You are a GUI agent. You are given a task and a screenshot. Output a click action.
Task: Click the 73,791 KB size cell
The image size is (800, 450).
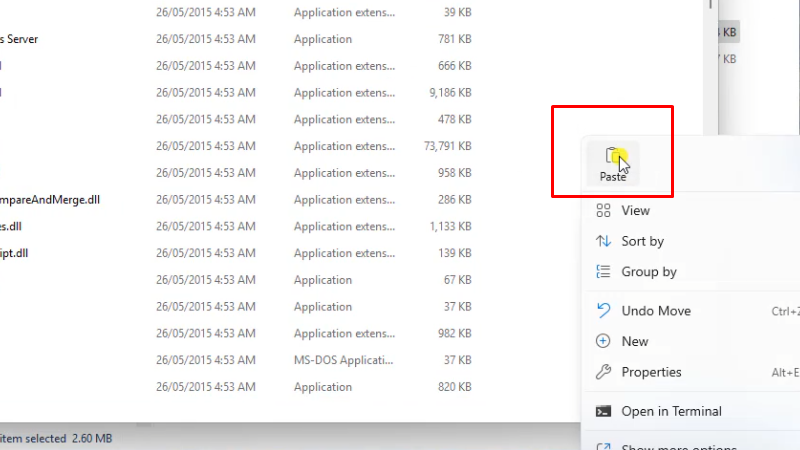(447, 146)
